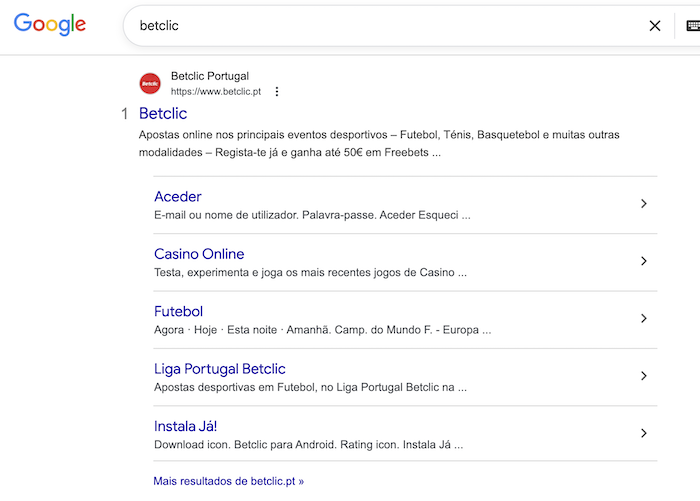Open three-dot menu beside betclic.pt URL
The image size is (700, 501).
pos(277,92)
